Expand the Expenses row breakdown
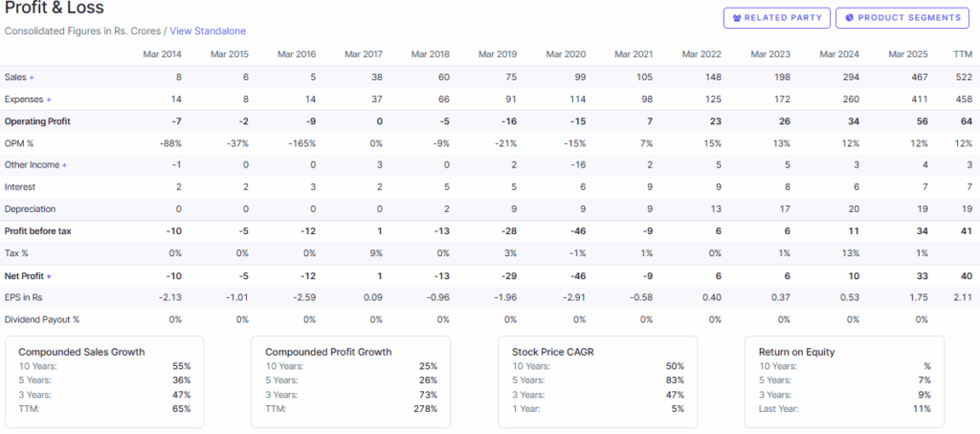Image resolution: width=980 pixels, height=434 pixels. pyautogui.click(x=49, y=99)
